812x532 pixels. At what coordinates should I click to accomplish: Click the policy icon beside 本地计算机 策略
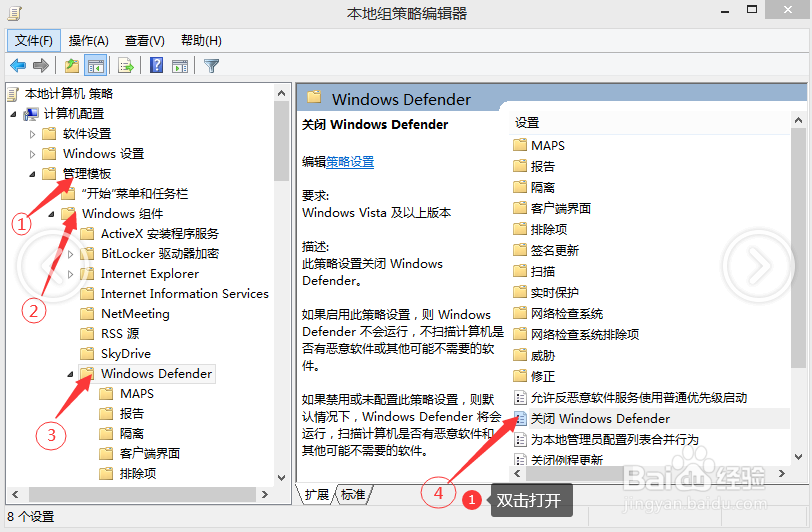(x=13, y=94)
